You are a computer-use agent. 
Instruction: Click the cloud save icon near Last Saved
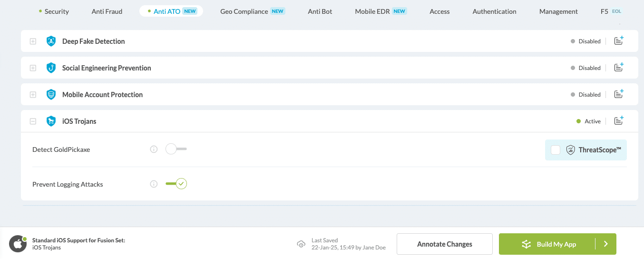point(301,244)
